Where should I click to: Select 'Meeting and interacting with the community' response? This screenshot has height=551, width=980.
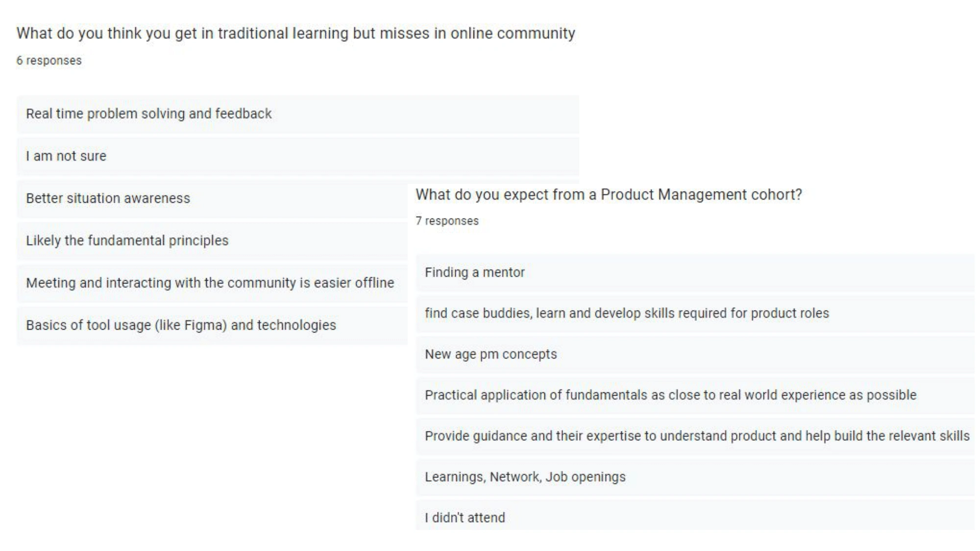[x=212, y=283]
